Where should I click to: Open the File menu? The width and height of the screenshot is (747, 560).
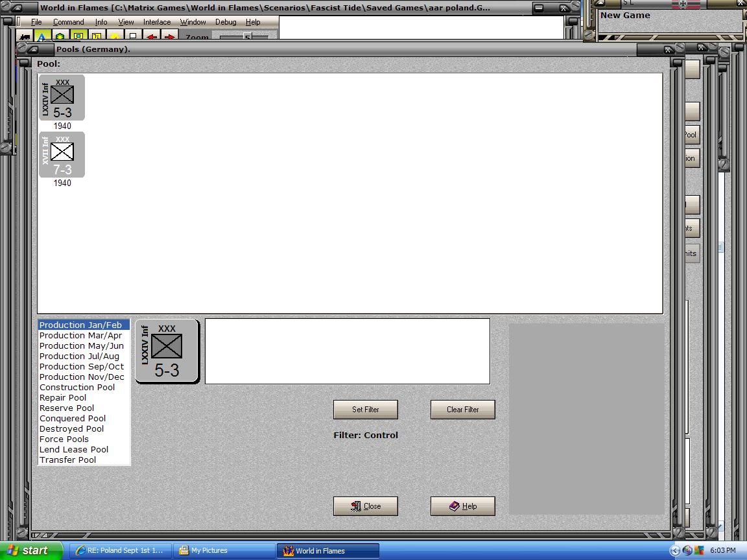[x=36, y=22]
